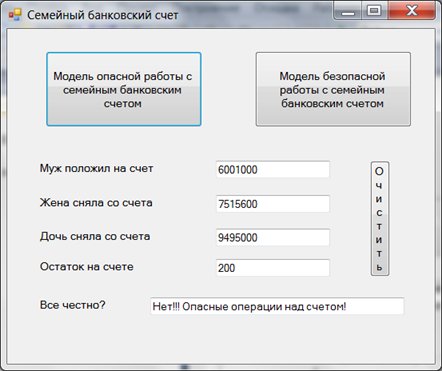This screenshot has width=442, height=371.
Task: Run the 'Модель безопасной работы' button
Action: [x=333, y=89]
